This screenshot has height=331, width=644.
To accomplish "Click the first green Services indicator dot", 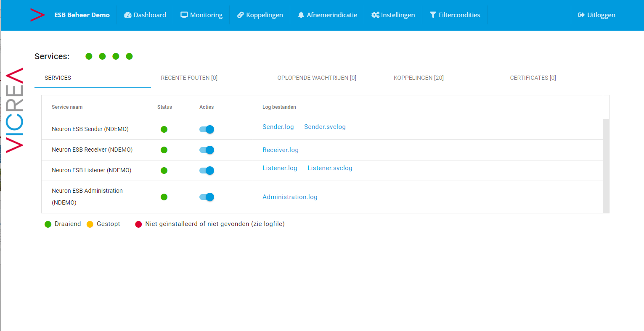I will tap(89, 56).
